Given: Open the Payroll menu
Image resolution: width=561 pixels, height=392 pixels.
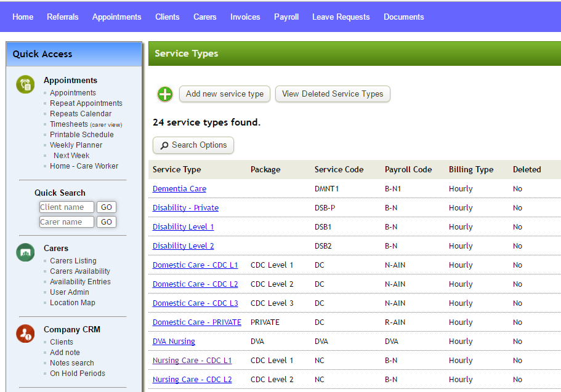Looking at the screenshot, I should [x=286, y=17].
